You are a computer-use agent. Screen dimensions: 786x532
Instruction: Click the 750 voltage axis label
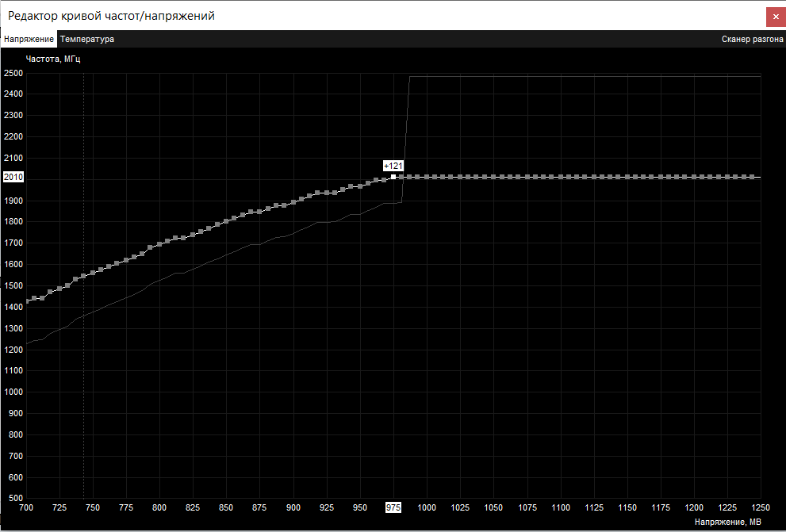pyautogui.click(x=93, y=507)
